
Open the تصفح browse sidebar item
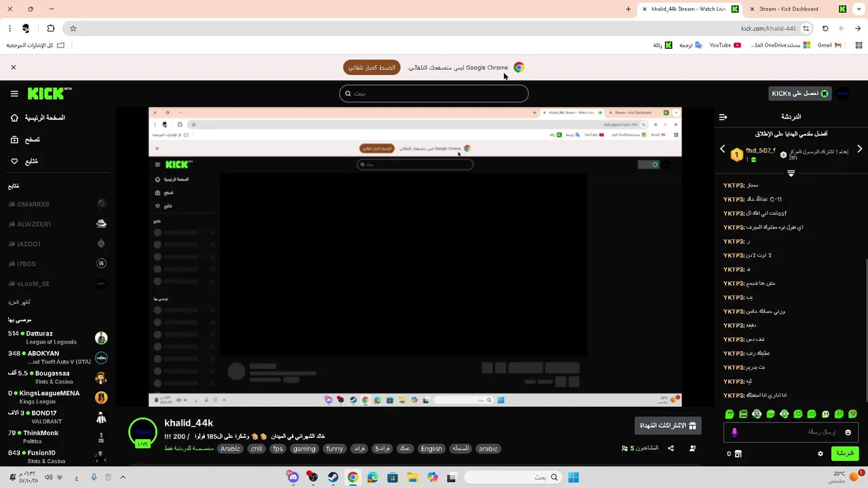[25, 140]
